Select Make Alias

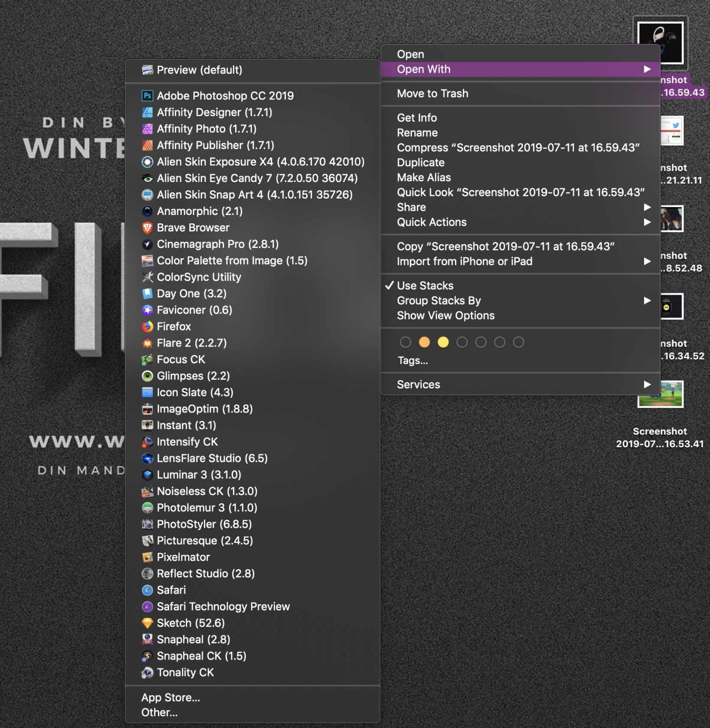pyautogui.click(x=520, y=177)
